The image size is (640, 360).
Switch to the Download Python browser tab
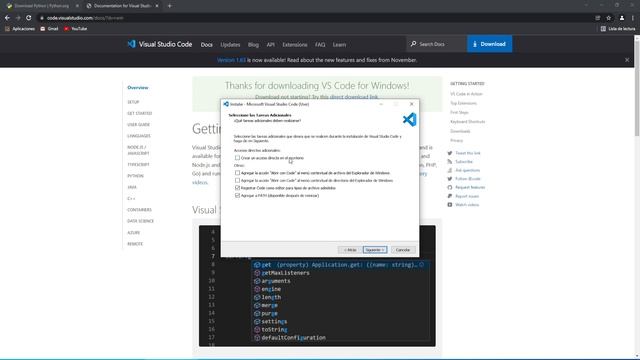42,6
